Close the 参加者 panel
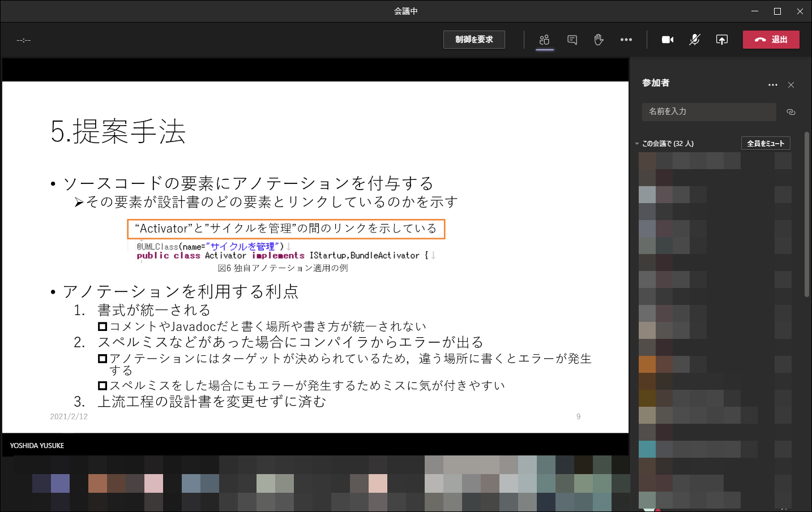 coord(791,85)
